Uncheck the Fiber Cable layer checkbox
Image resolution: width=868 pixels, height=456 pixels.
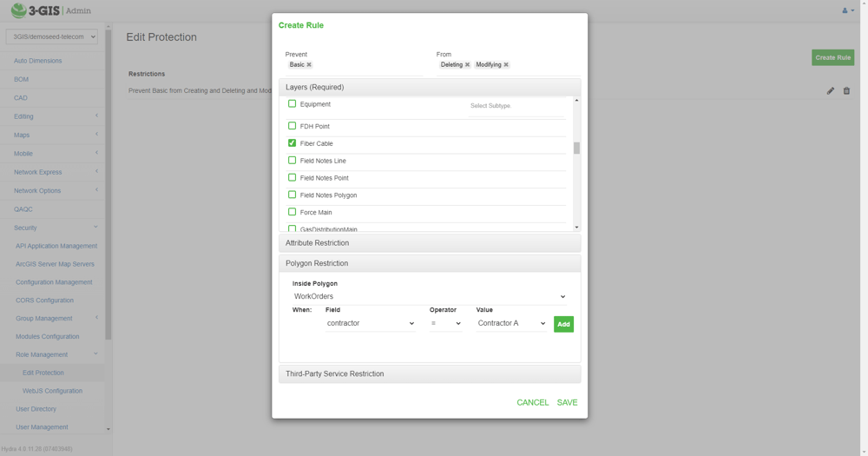point(292,143)
